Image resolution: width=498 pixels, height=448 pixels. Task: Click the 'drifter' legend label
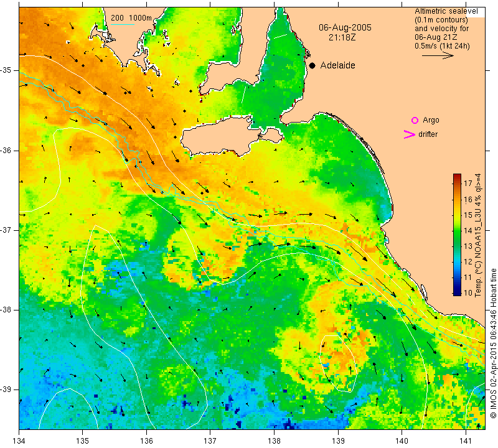pos(428,134)
